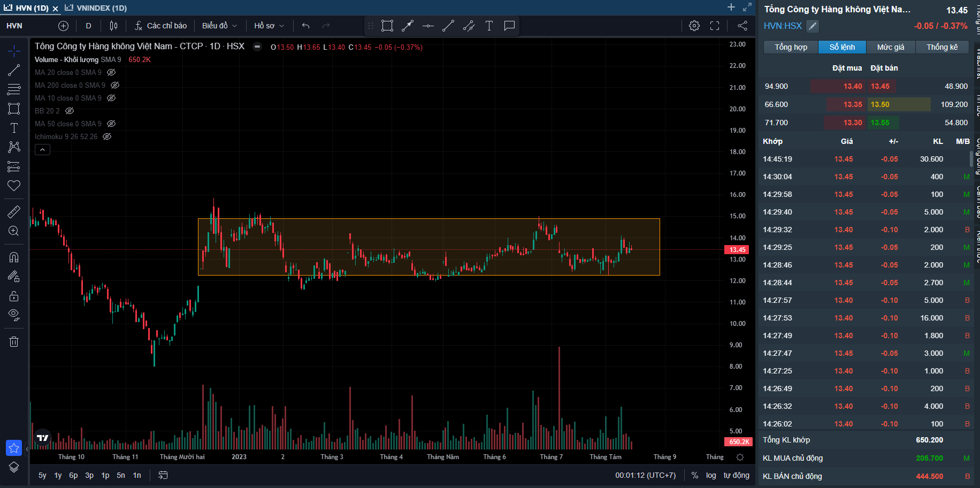This screenshot has height=488, width=980.
Task: Open the Fibonacci retracement tools
Action: click(x=14, y=89)
